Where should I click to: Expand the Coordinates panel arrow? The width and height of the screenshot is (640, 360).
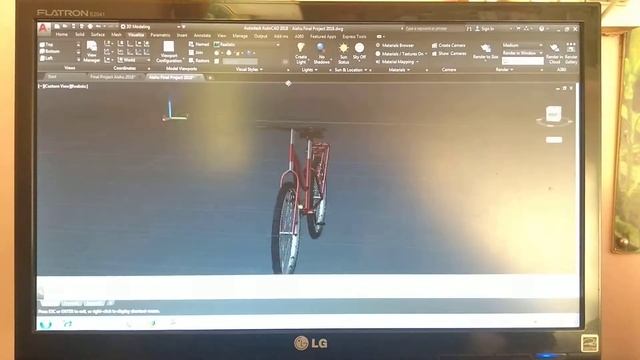click(x=149, y=69)
